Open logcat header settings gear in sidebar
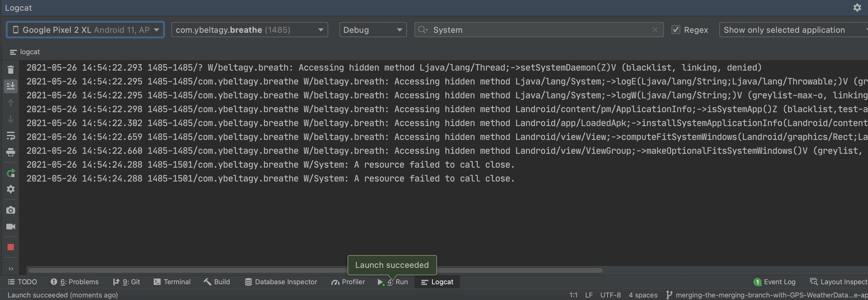Screen dimensions: 868x300 pyautogui.click(x=10, y=189)
